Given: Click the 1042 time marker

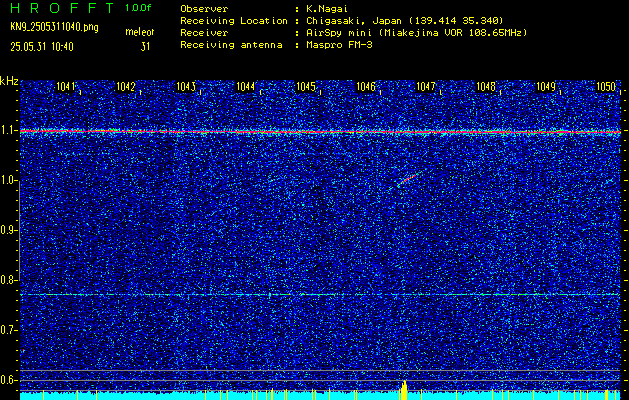Looking at the screenshot, I should click(x=126, y=87).
